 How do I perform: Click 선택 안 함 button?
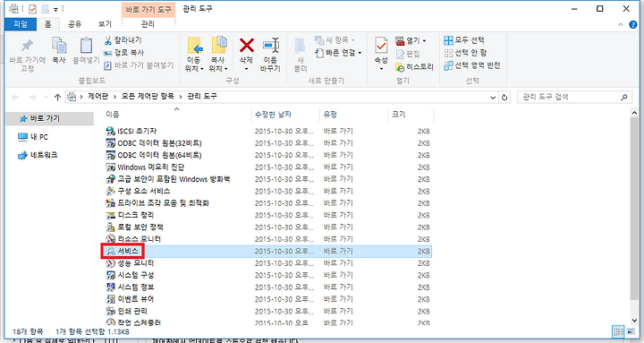pyautogui.click(x=465, y=53)
